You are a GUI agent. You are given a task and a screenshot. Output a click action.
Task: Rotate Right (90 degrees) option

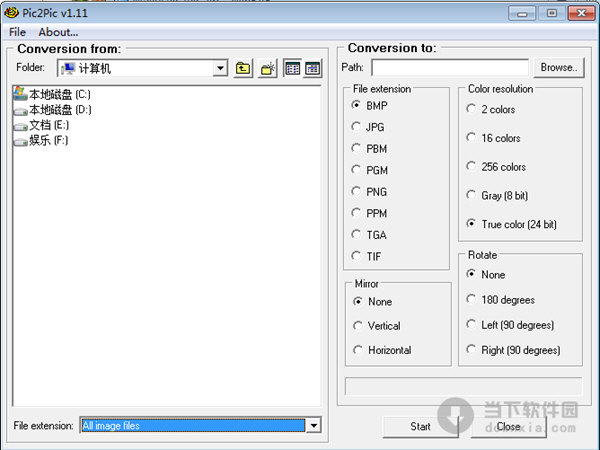(513, 350)
